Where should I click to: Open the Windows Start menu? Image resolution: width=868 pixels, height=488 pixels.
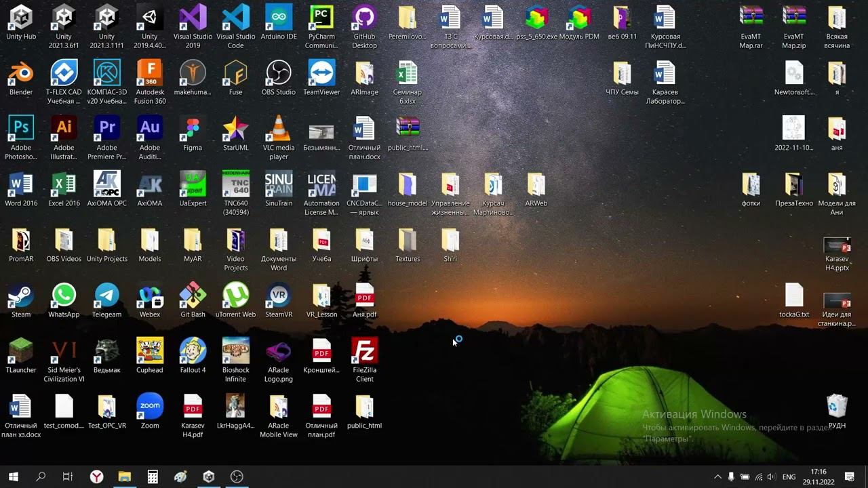point(14,476)
